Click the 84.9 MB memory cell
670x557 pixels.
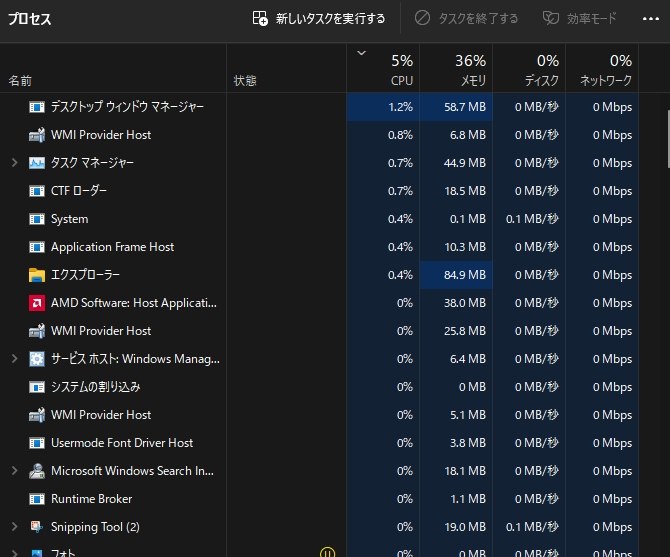[456, 275]
